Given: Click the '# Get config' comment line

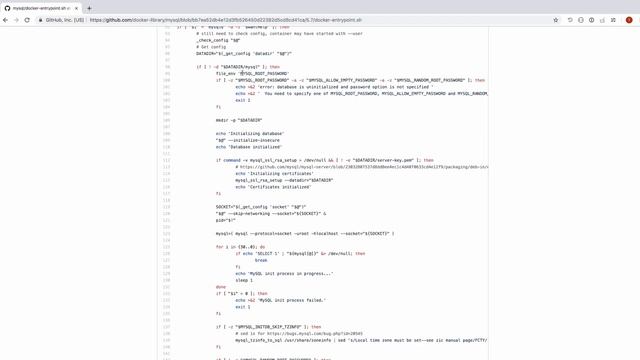Looking at the screenshot, I should 211,47.
